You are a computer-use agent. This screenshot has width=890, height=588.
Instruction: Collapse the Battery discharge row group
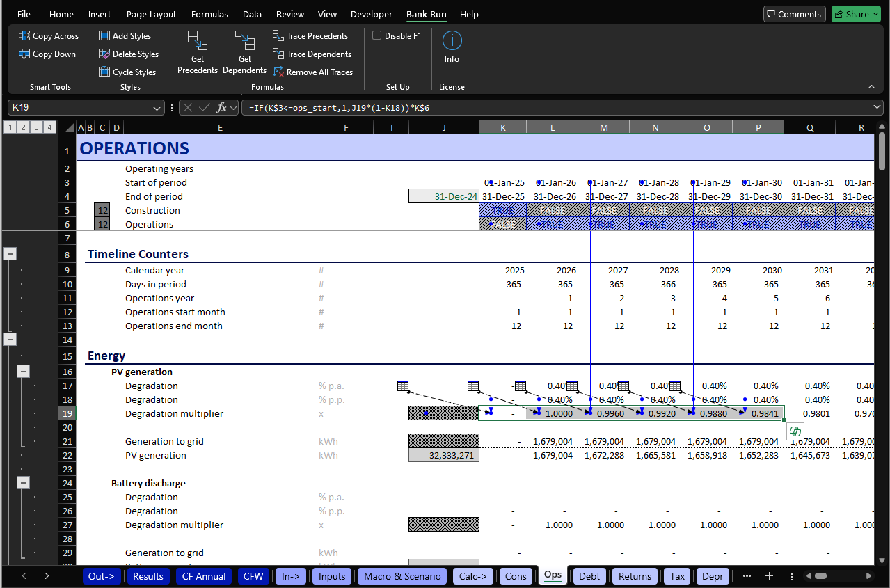click(x=24, y=483)
